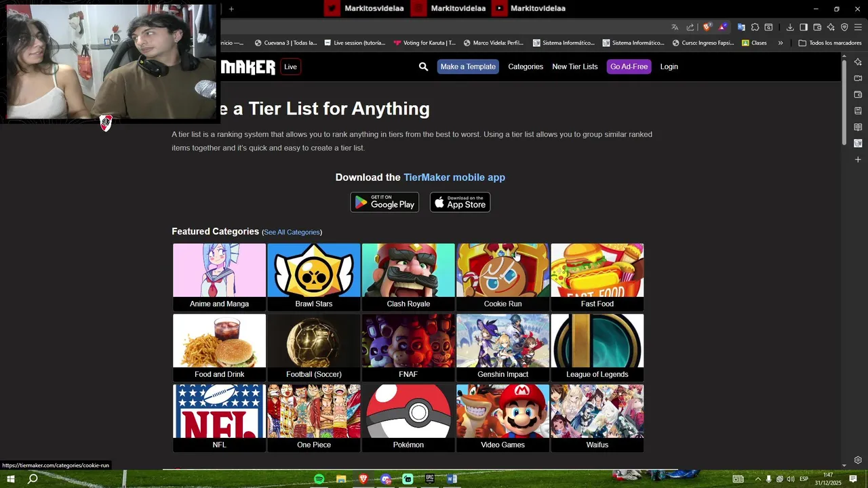
Task: Open Genshin Impact category
Action: click(502, 347)
